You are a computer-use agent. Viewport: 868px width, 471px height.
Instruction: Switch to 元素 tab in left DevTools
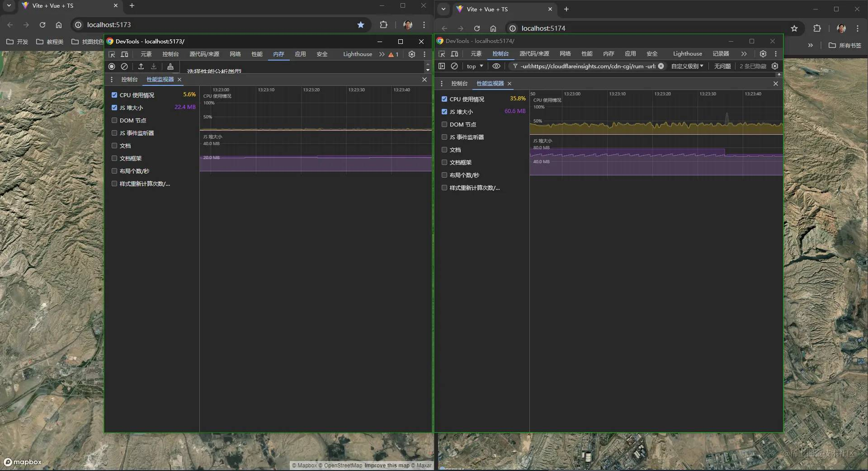point(146,54)
